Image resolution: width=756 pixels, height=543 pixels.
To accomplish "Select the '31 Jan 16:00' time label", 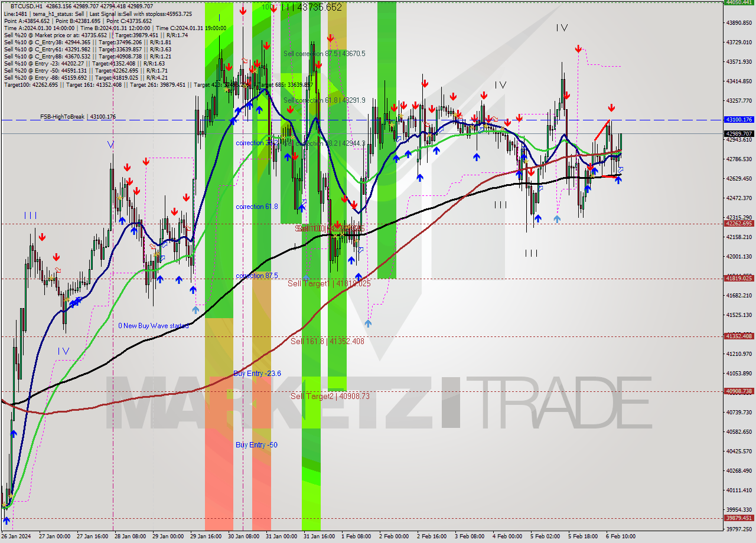I will 320,537.
